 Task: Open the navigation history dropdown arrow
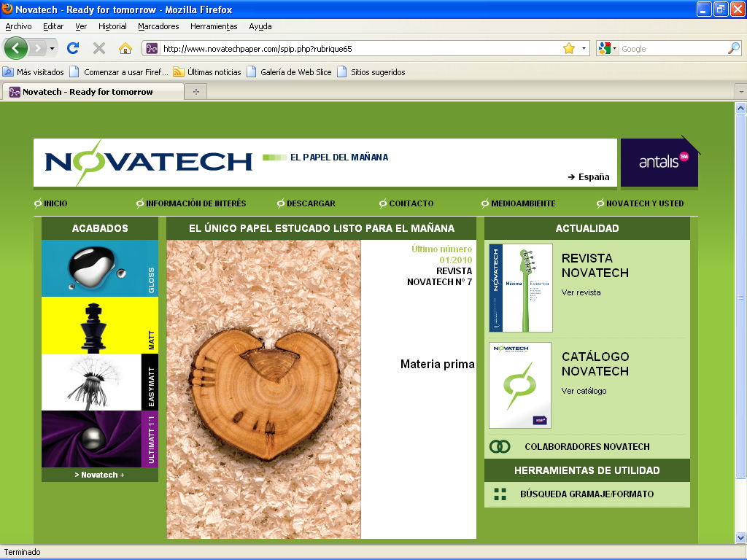[52, 48]
